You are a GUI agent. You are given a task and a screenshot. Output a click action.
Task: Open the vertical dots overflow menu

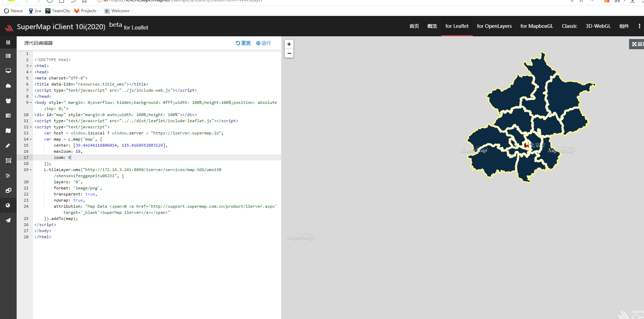[x=639, y=26]
